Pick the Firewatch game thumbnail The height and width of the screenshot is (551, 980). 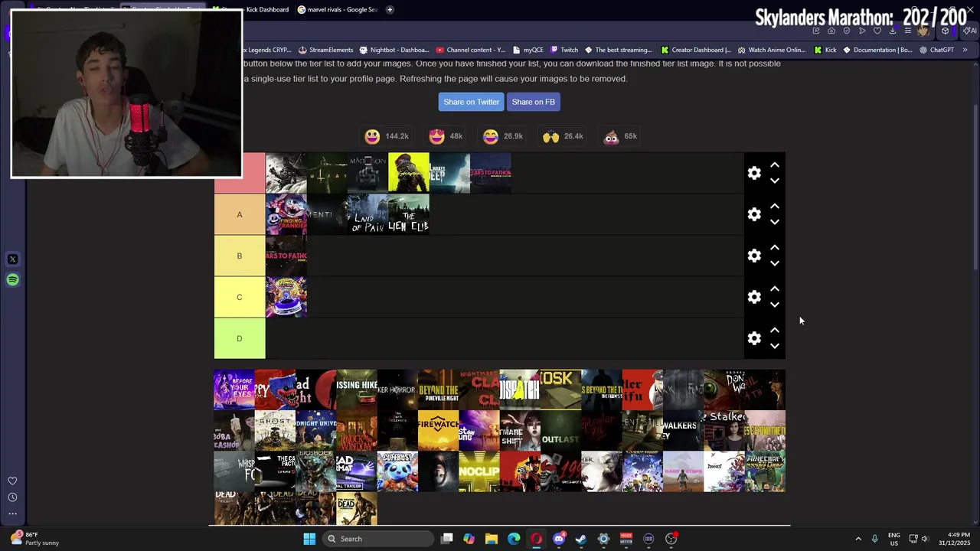click(x=439, y=430)
